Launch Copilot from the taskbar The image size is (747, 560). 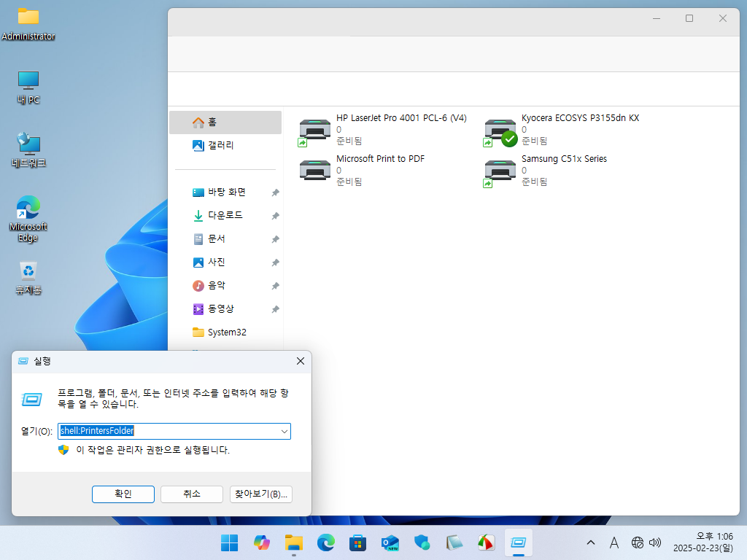click(x=262, y=542)
